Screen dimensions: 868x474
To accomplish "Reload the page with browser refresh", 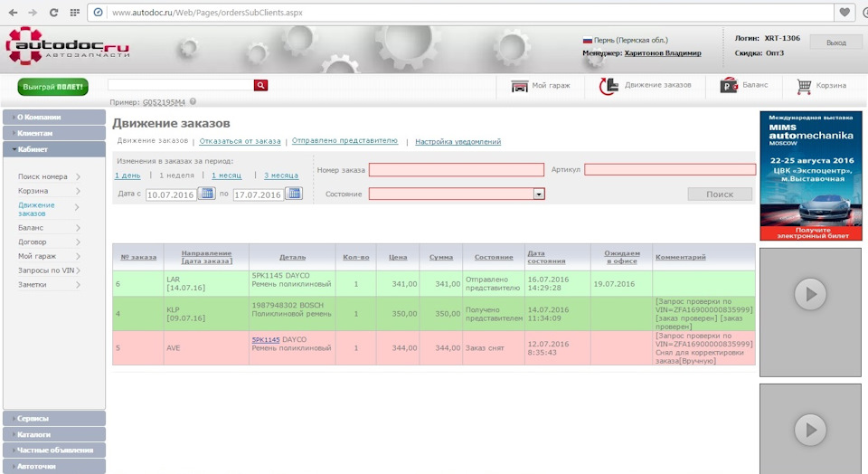I will [x=53, y=12].
